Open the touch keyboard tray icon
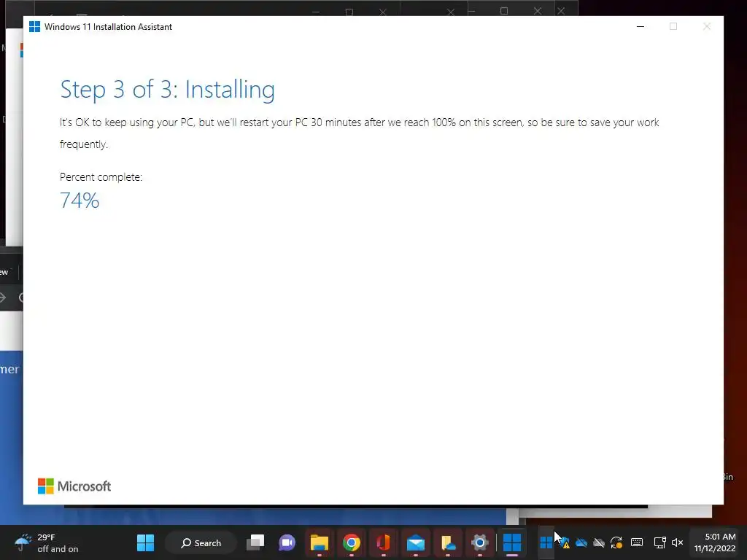 637,542
